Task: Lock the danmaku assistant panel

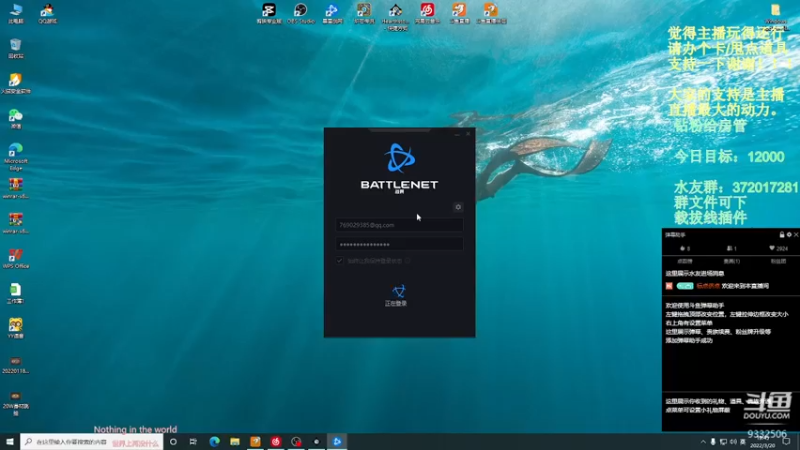Action: click(781, 235)
